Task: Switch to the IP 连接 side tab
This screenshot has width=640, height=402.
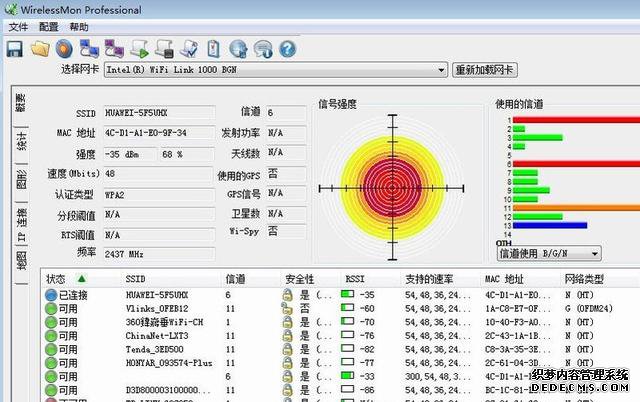Action: pyautogui.click(x=21, y=224)
